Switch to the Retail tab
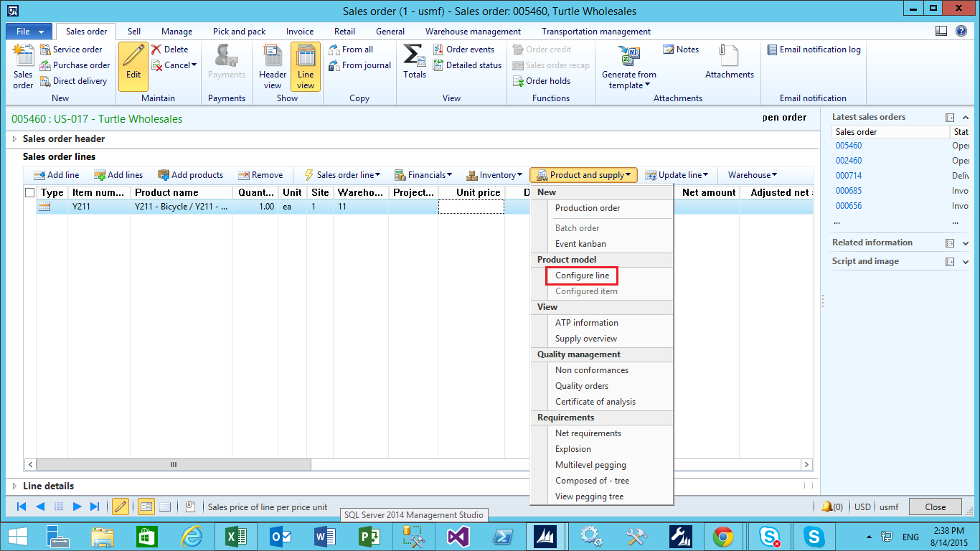This screenshot has height=551, width=980. point(345,32)
